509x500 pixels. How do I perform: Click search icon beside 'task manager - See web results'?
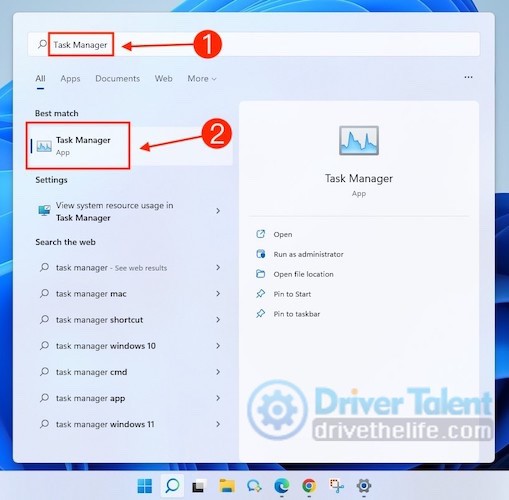coord(44,267)
